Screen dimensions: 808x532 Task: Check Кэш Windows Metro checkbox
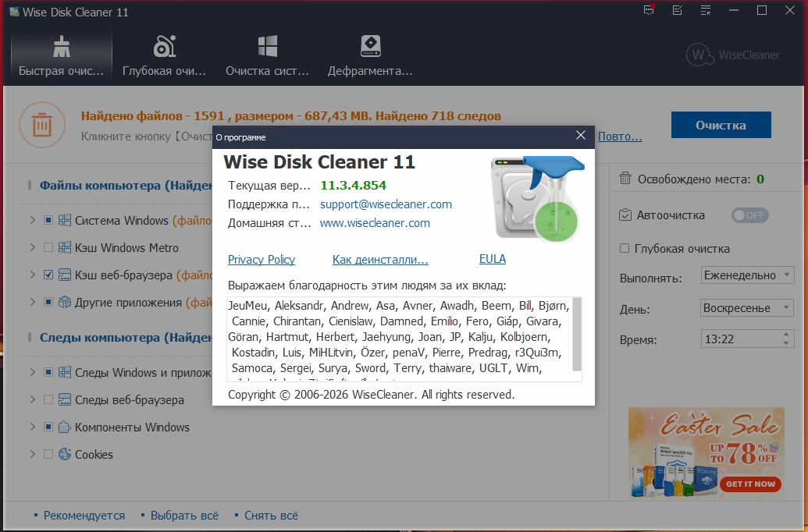point(48,248)
